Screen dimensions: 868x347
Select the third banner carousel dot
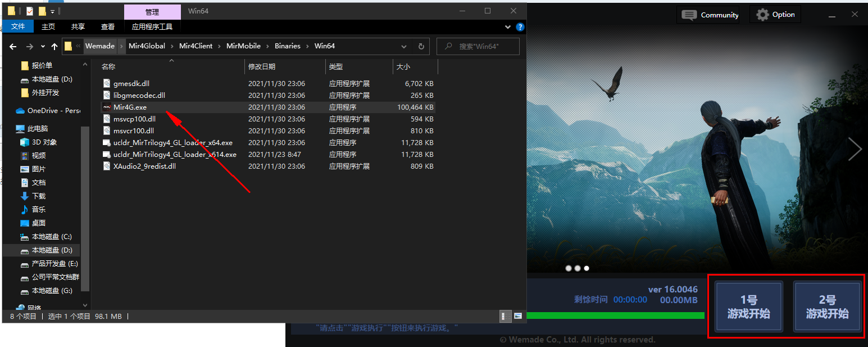click(x=587, y=268)
